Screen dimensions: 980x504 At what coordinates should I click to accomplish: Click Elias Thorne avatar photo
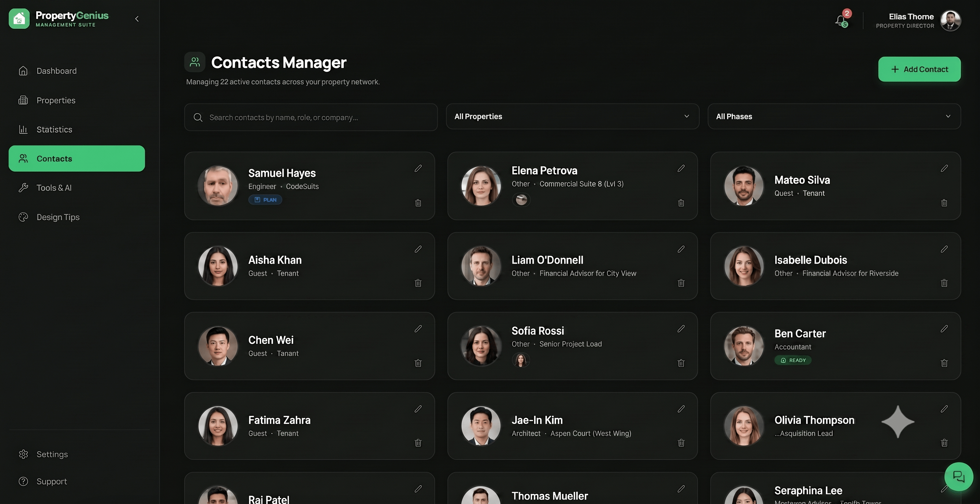[951, 21]
